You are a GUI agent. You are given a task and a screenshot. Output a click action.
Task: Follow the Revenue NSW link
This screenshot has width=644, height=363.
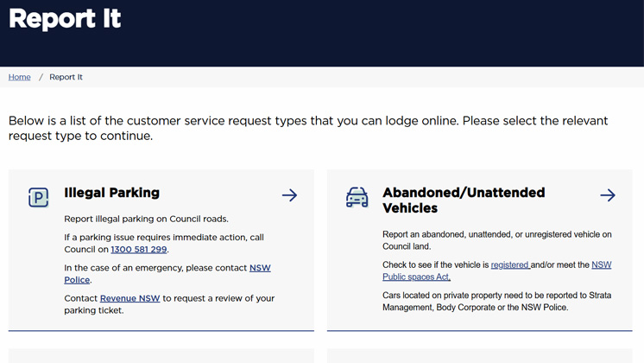click(x=129, y=298)
